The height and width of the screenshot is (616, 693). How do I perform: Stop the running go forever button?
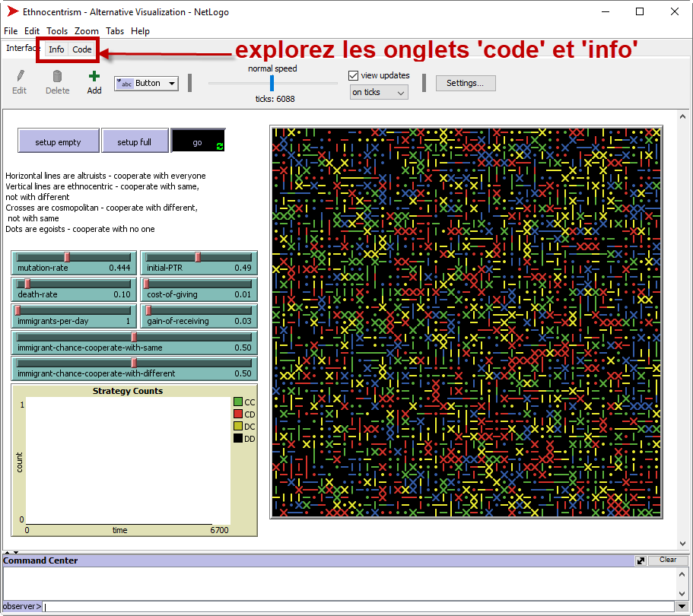click(x=198, y=142)
